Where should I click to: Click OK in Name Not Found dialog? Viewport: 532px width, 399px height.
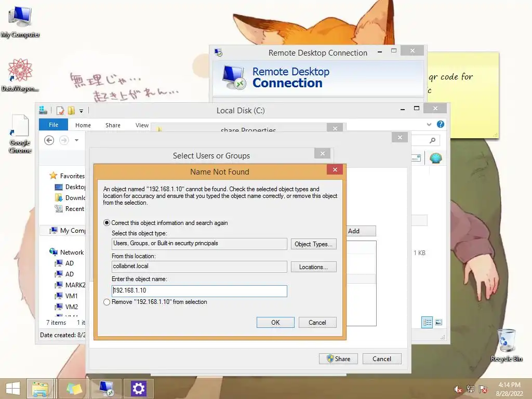tap(275, 322)
